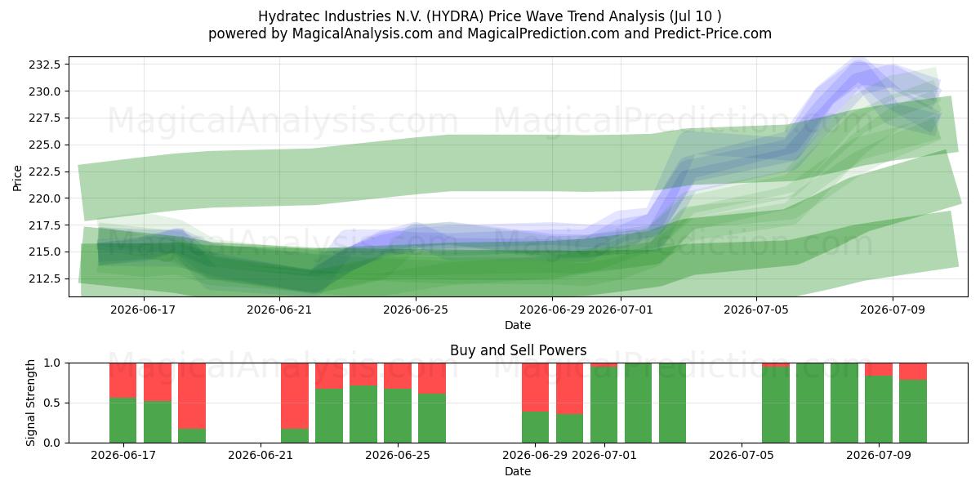
Task: Select the 0.5 signal strength tick label
Action: click(x=52, y=403)
